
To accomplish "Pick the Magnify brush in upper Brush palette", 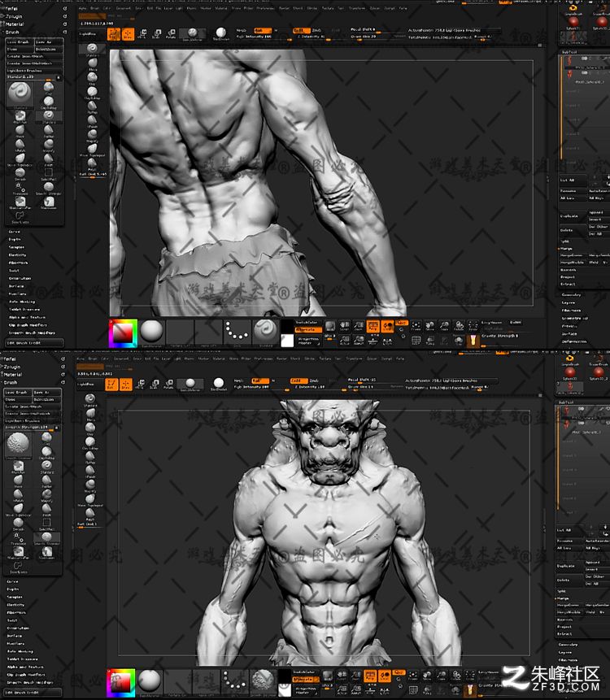I will (49, 146).
